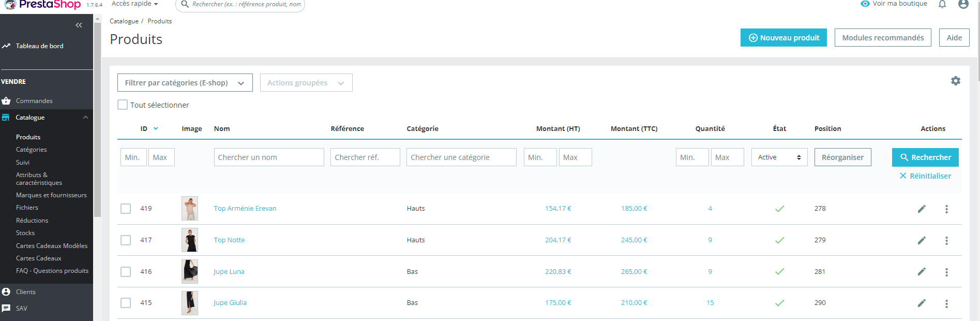Open notifications bell icon

click(x=942, y=4)
